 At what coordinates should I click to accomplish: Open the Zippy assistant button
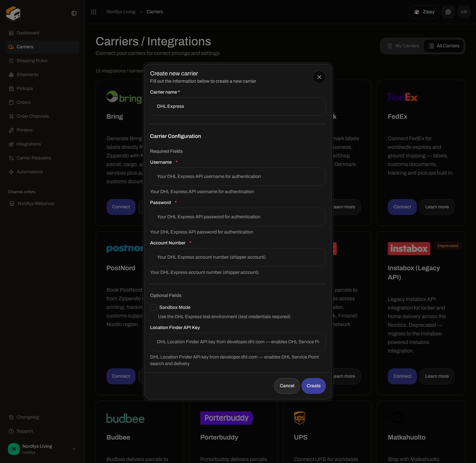[424, 12]
